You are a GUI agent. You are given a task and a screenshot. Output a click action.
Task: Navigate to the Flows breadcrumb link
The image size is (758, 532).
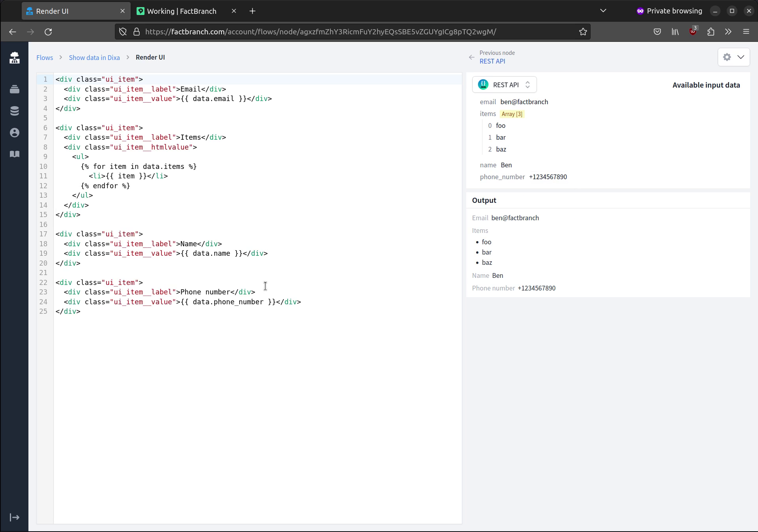pyautogui.click(x=44, y=57)
